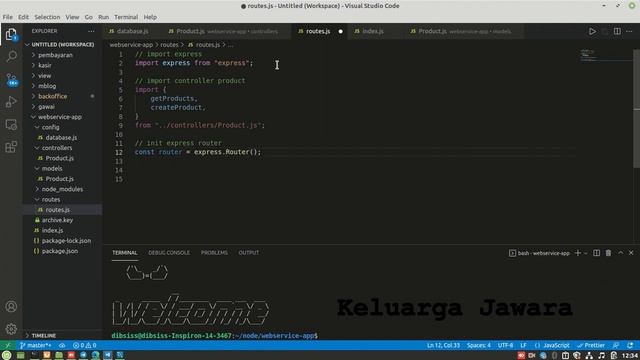Open database.js in the file tree
Image resolution: width=640 pixels, height=360 pixels.
[62, 138]
